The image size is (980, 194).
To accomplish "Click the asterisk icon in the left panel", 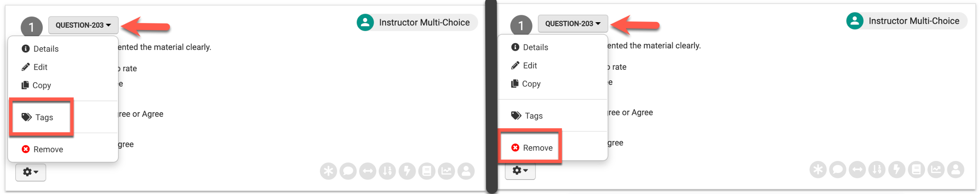I will [x=328, y=171].
